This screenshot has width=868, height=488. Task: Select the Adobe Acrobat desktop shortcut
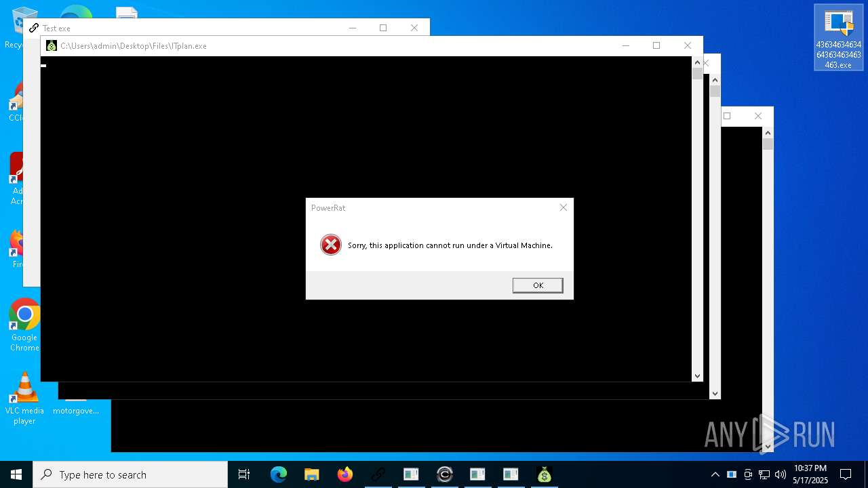17,178
